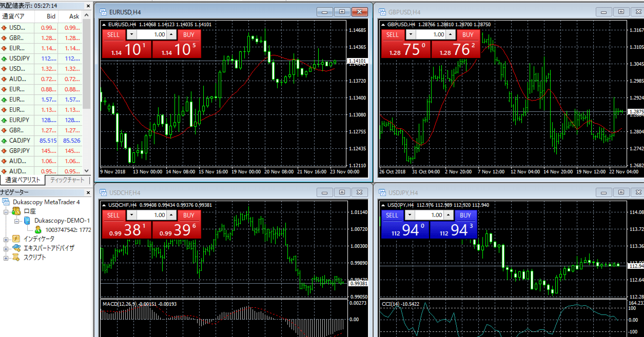Click the red down arrow beside GBPJPY
Screen dimensions: 644x337
click(4, 151)
